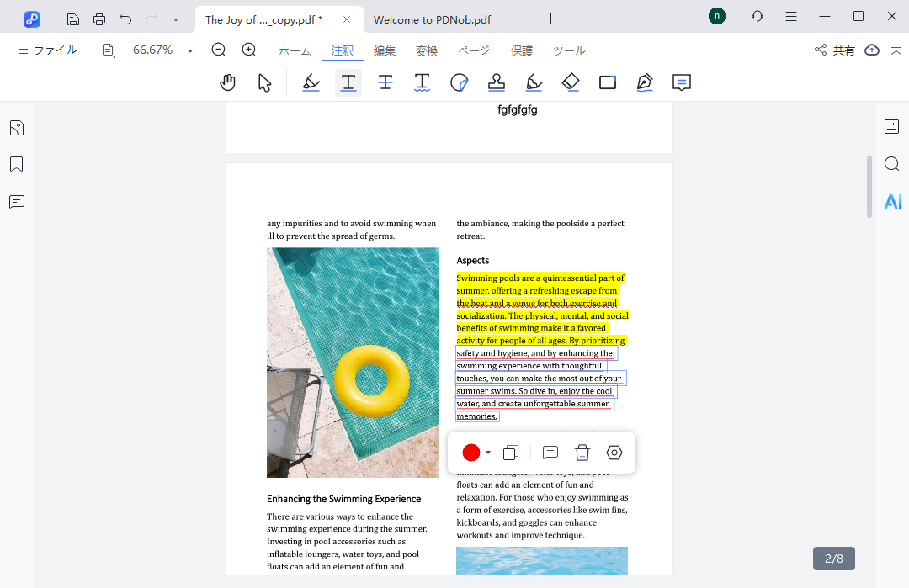Viewport: 909px width, 588px height.
Task: Delete annotation with the trash icon
Action: (582, 453)
